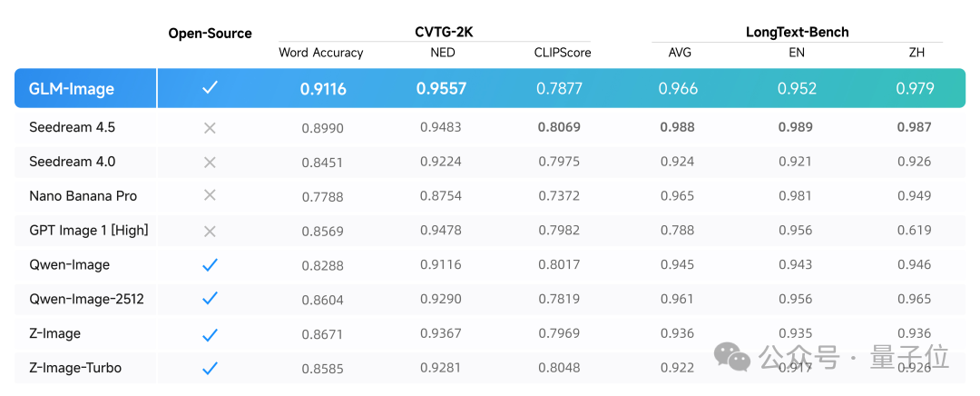Click Z-Image Word Accuracy value 0.8671
Screen dimensions: 980x396
[x=322, y=334]
